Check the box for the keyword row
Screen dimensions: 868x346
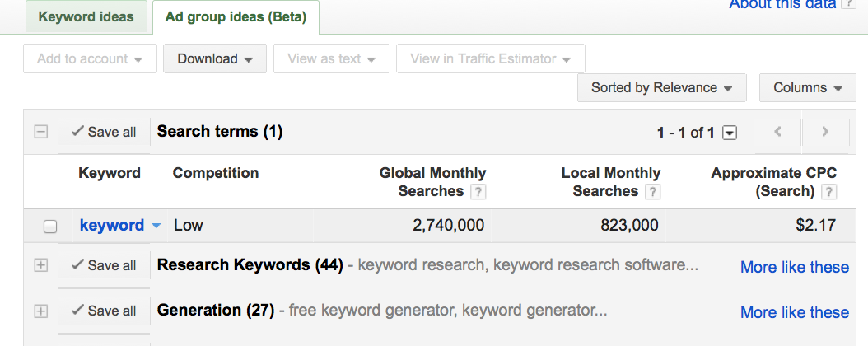click(49, 226)
